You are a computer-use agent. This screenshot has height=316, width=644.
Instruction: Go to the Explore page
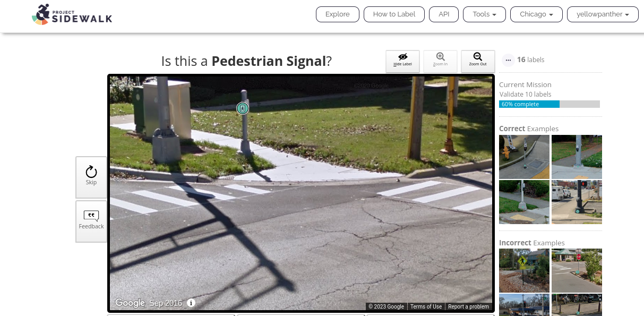click(x=338, y=14)
